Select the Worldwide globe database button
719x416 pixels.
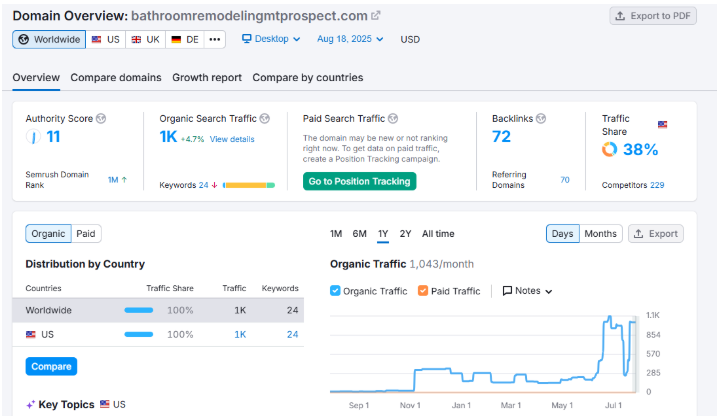[49, 39]
